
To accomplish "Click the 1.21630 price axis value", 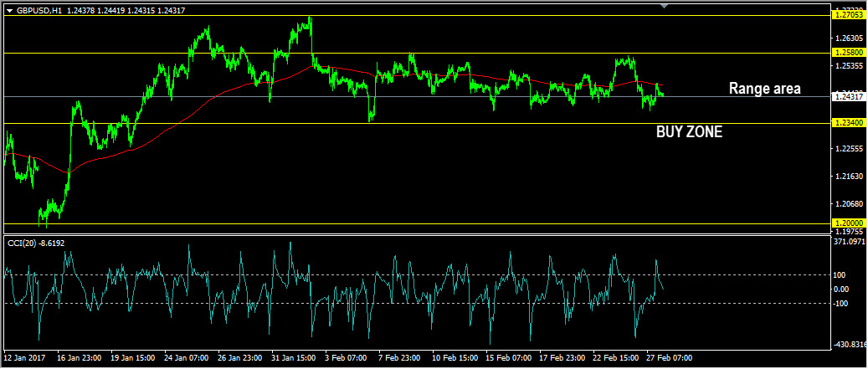I will pyautogui.click(x=850, y=177).
